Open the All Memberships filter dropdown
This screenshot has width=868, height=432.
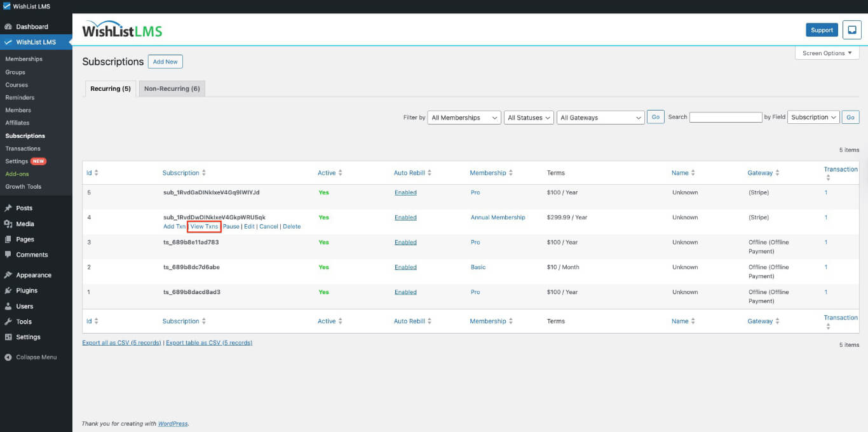[x=464, y=117]
